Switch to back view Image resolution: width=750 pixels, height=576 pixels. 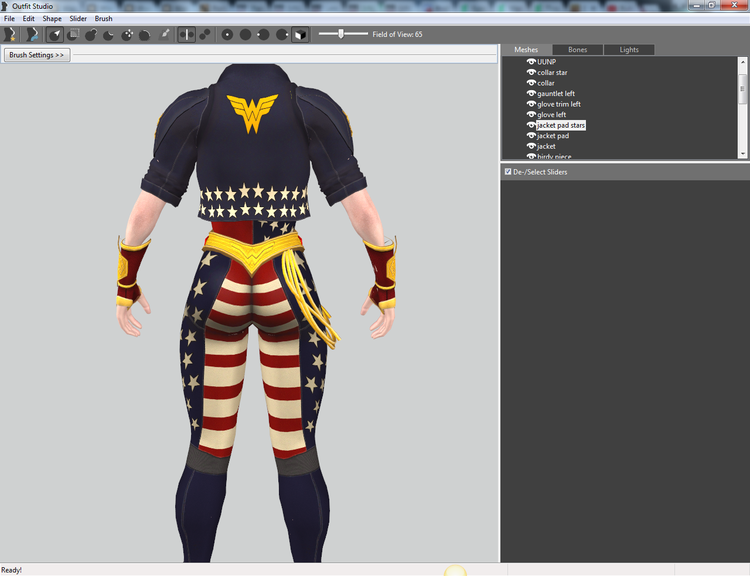[x=245, y=34]
